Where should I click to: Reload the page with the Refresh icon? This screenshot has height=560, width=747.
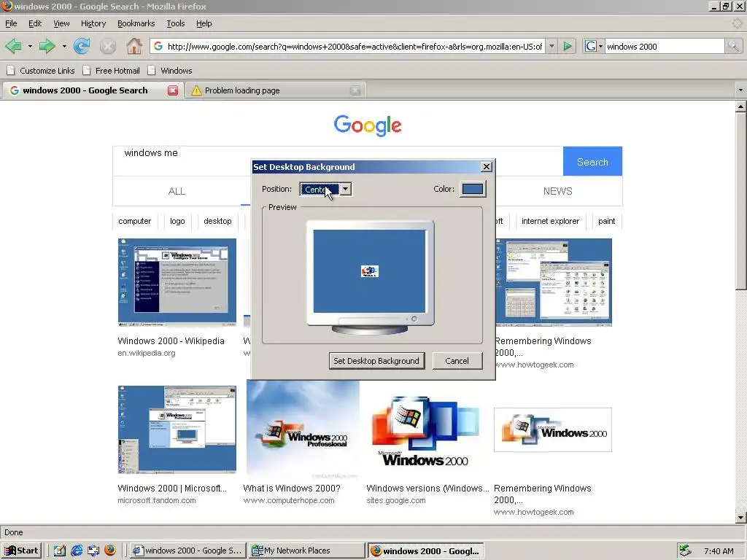[x=82, y=46]
